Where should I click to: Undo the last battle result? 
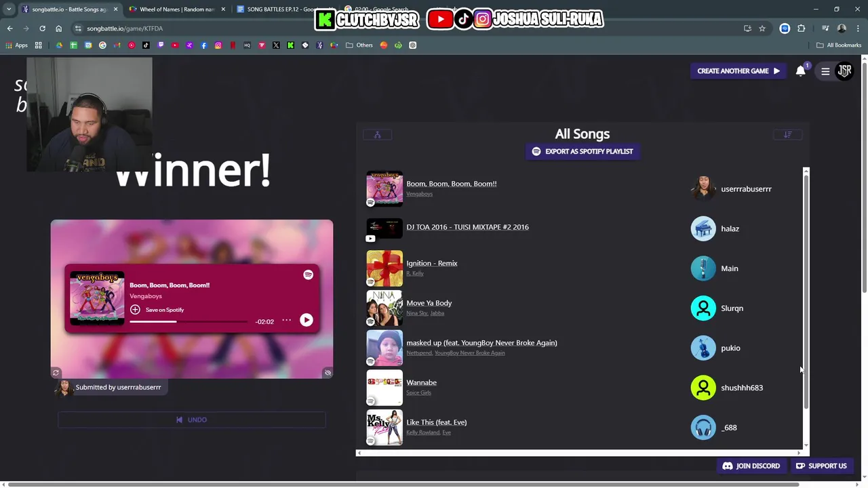click(x=192, y=420)
